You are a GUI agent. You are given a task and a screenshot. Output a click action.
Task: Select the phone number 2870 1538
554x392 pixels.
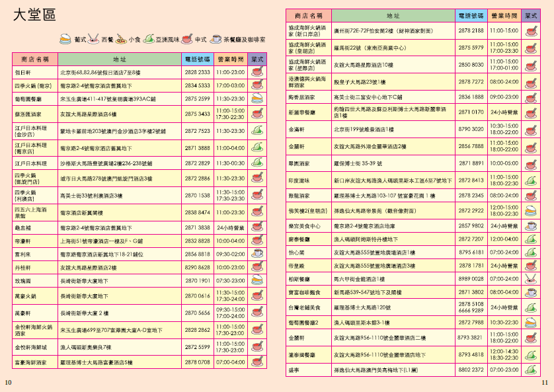tap(197, 195)
